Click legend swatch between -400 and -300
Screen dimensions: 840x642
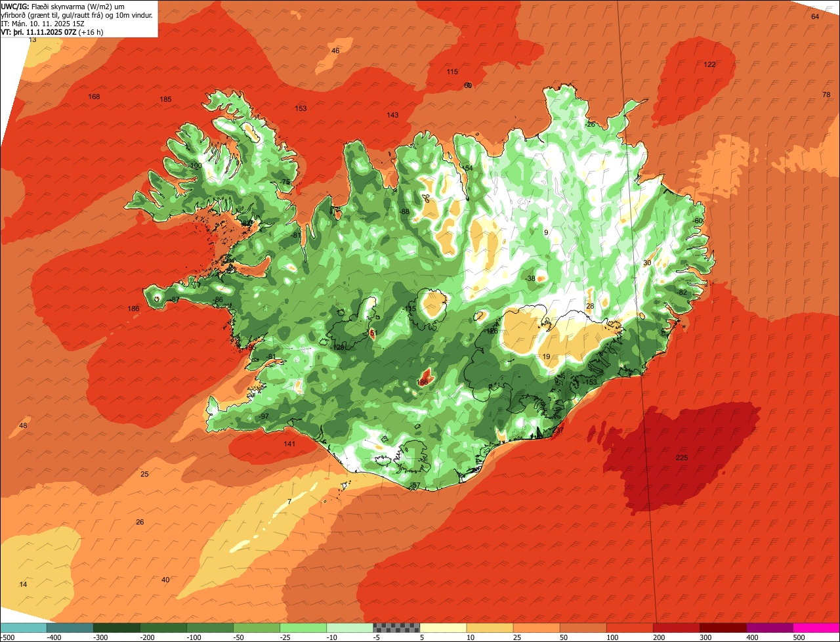(x=70, y=628)
